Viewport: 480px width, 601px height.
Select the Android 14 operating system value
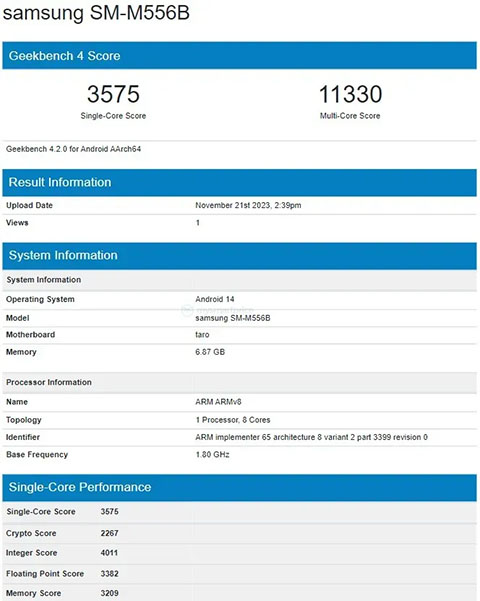point(215,299)
